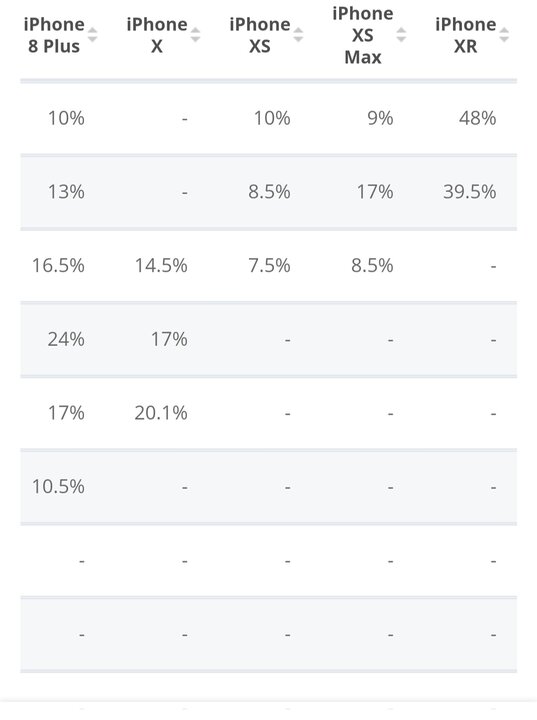
Task: Select the 39.5% cell under iPhone XR
Action: [469, 192]
